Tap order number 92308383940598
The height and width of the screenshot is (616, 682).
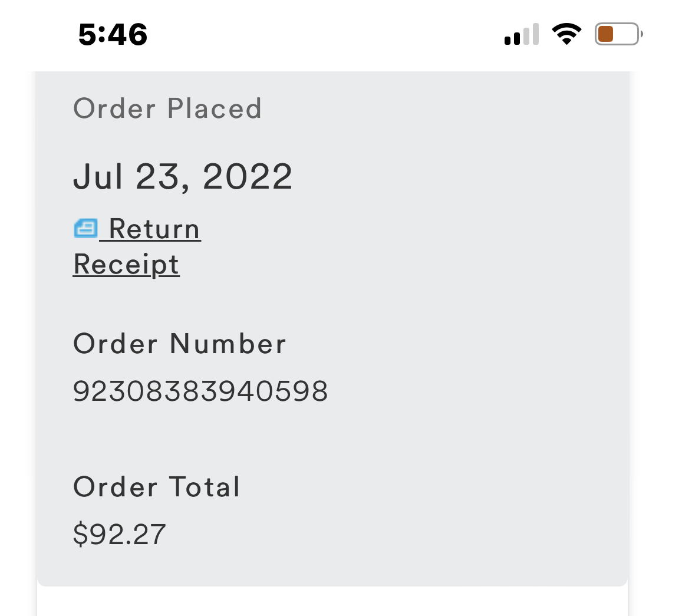(200, 391)
